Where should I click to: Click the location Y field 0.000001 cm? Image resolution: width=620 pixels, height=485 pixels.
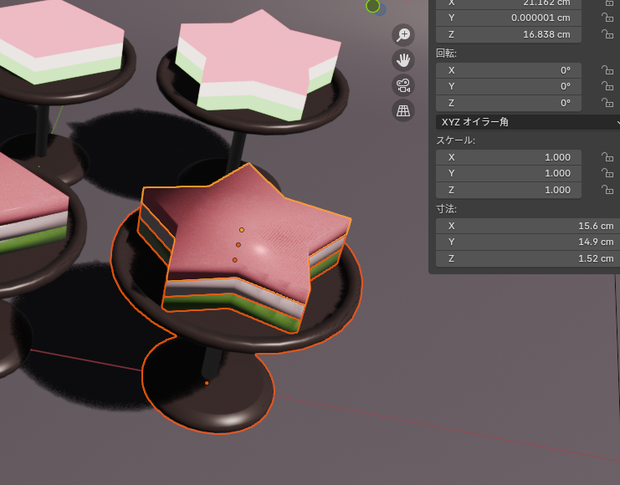(508, 18)
